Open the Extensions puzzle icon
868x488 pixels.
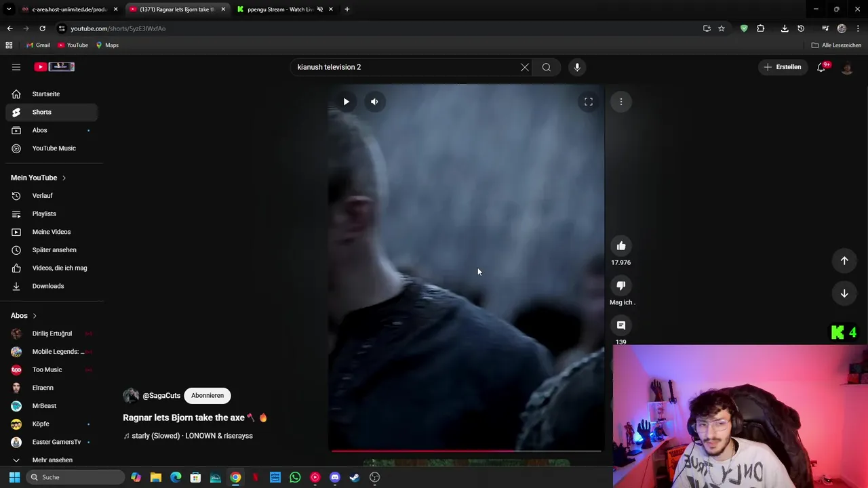coord(760,28)
